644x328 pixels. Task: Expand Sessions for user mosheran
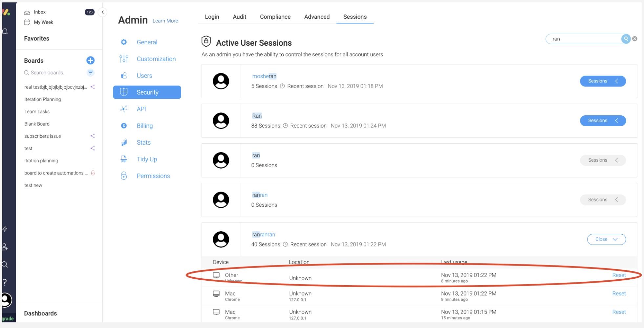[x=602, y=81]
